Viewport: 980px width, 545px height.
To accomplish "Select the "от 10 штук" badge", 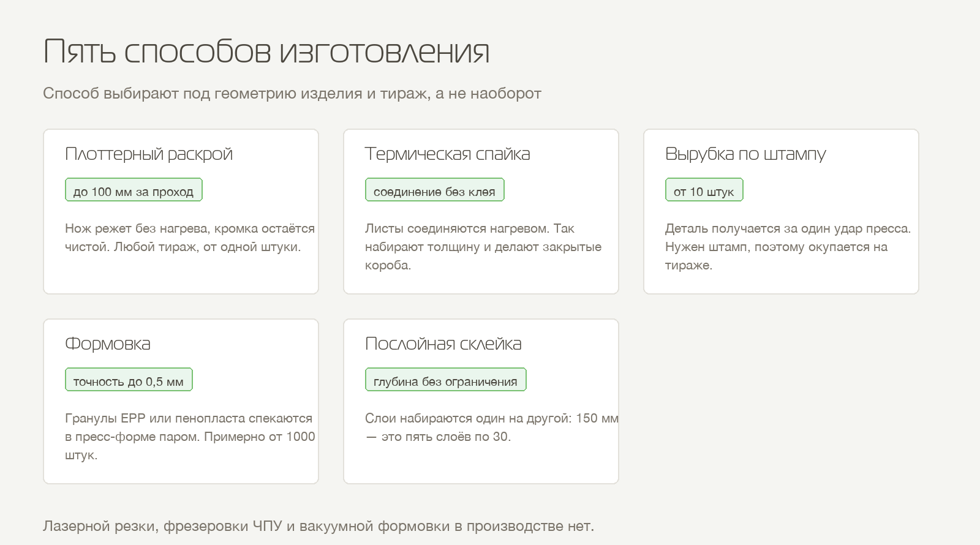I will tap(704, 190).
